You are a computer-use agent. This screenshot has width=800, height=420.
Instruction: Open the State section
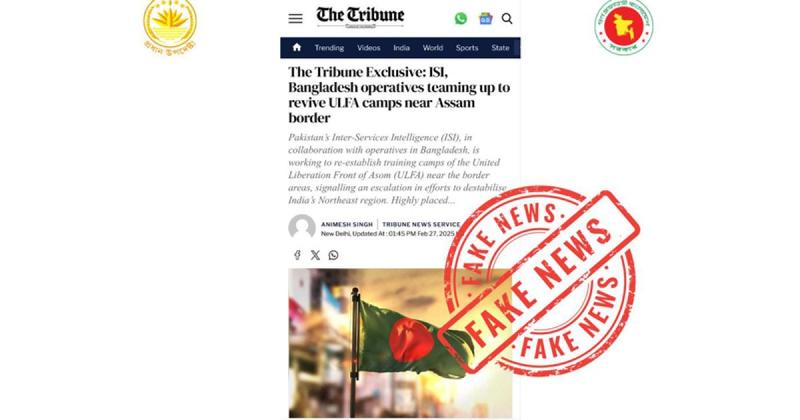click(500, 47)
